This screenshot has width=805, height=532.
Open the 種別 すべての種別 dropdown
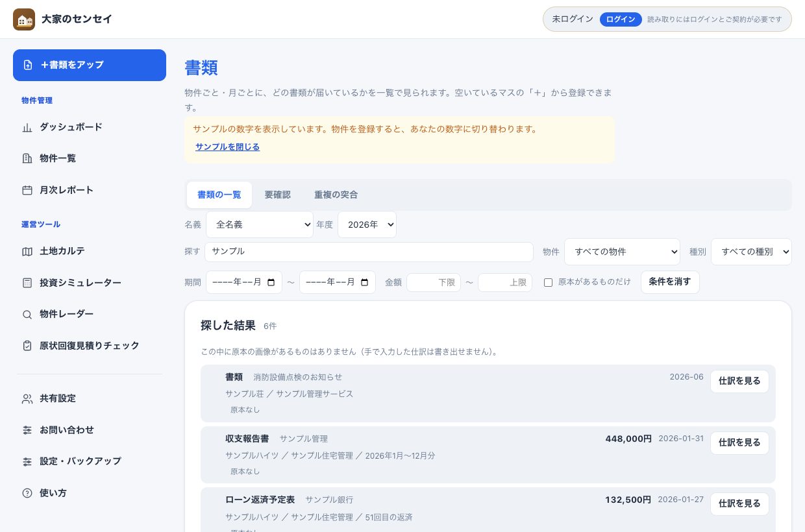pyautogui.click(x=751, y=252)
